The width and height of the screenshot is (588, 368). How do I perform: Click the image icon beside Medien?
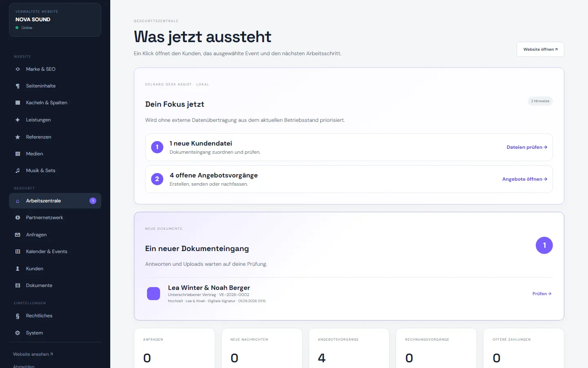[18, 154]
